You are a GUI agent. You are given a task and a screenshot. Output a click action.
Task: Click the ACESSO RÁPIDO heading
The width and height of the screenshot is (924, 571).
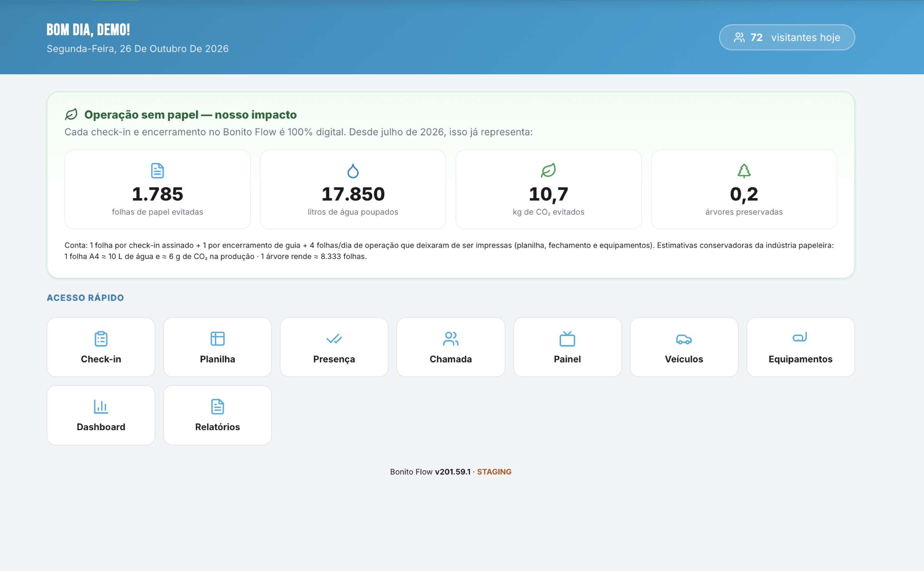85,298
